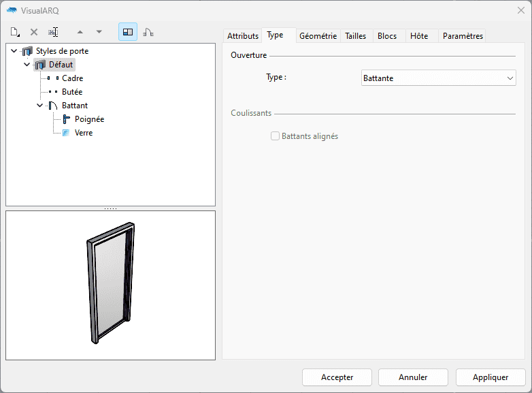Viewport: 532px width, 393px height.
Task: Click the Delete style X icon
Action: [x=34, y=32]
